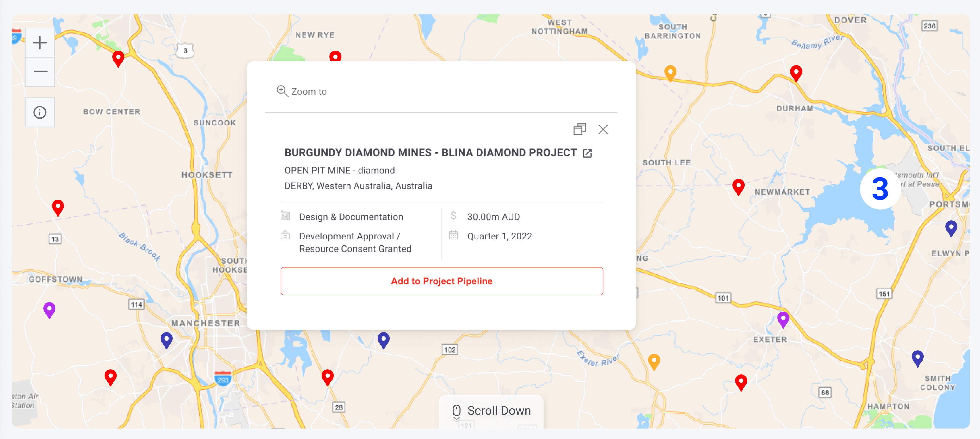The image size is (980, 439).
Task: Open Blina Diamond Project external link
Action: 587,153
